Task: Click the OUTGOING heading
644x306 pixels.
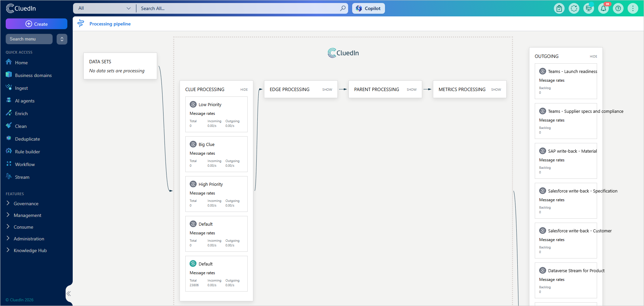Action: point(546,56)
